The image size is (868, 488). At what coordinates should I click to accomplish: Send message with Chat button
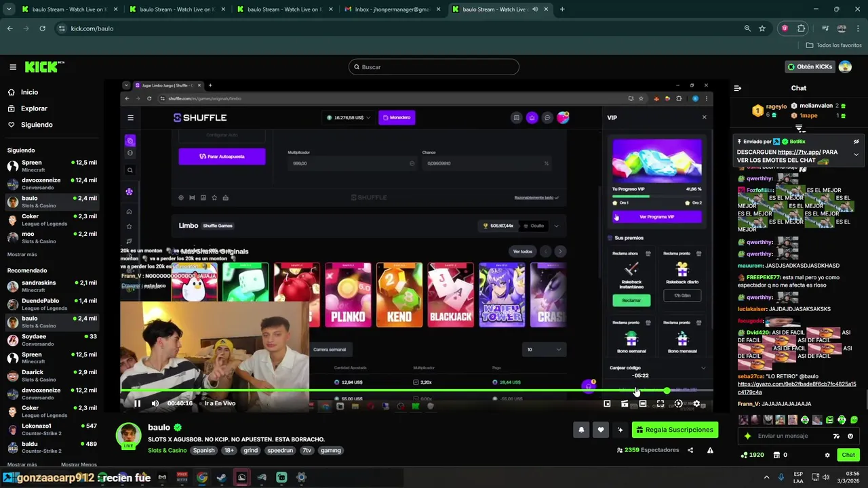pos(848,455)
